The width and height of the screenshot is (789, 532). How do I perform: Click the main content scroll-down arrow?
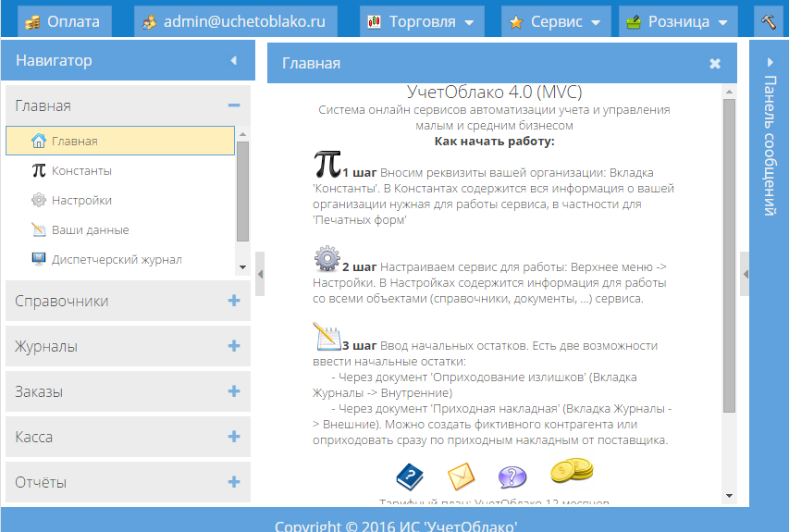[x=729, y=496]
